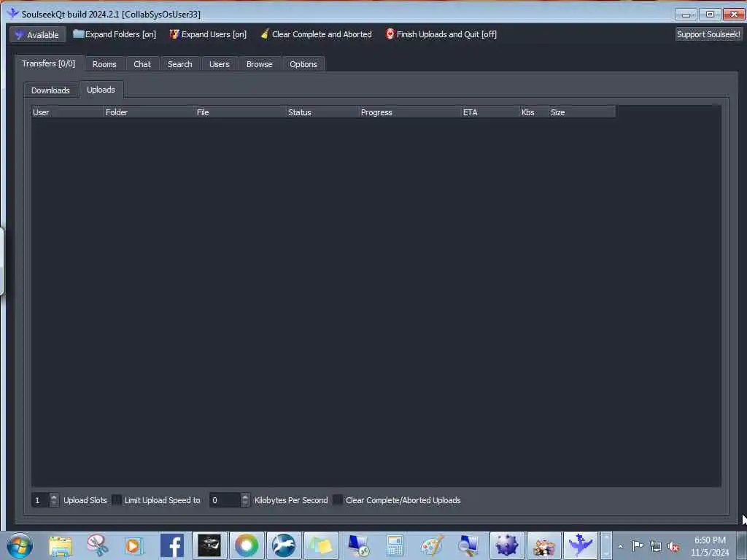
Task: Click the Upload Slots number field
Action: (40, 500)
